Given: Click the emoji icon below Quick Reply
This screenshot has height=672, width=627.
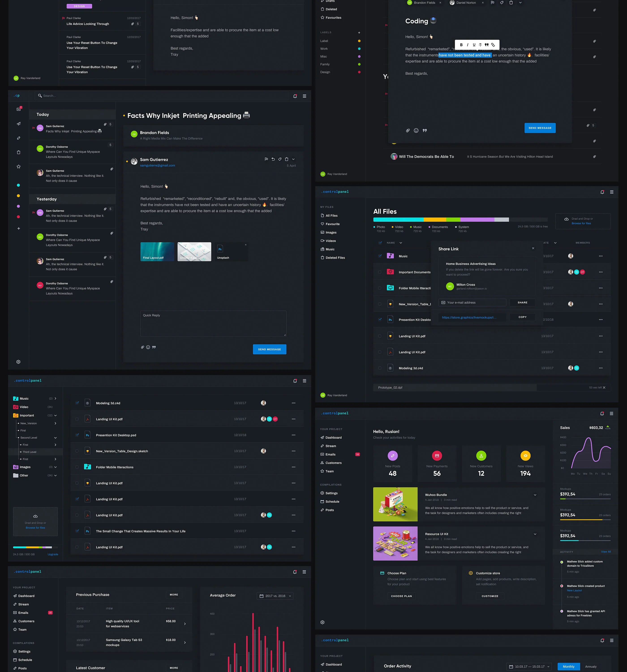Looking at the screenshot, I should (148, 347).
